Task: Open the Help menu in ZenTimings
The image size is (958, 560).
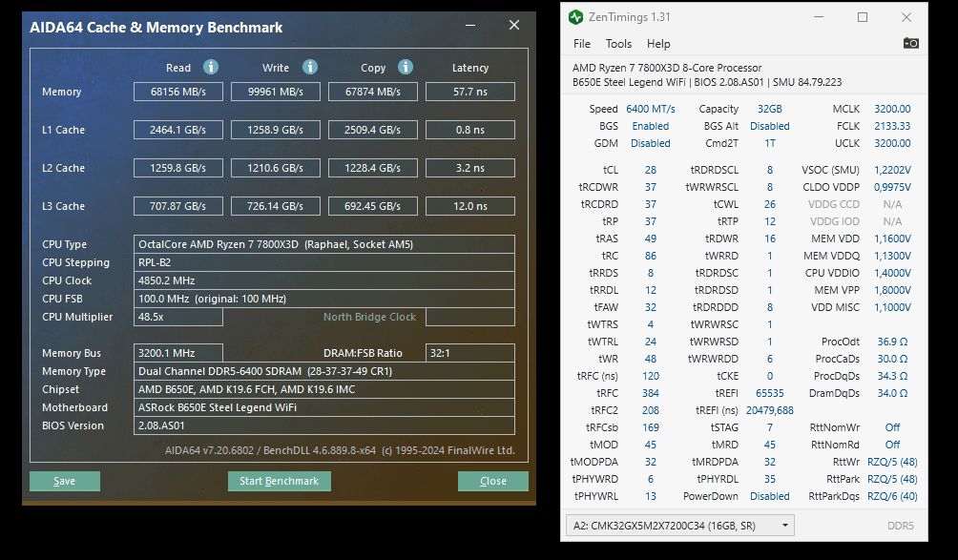Action: click(x=658, y=44)
